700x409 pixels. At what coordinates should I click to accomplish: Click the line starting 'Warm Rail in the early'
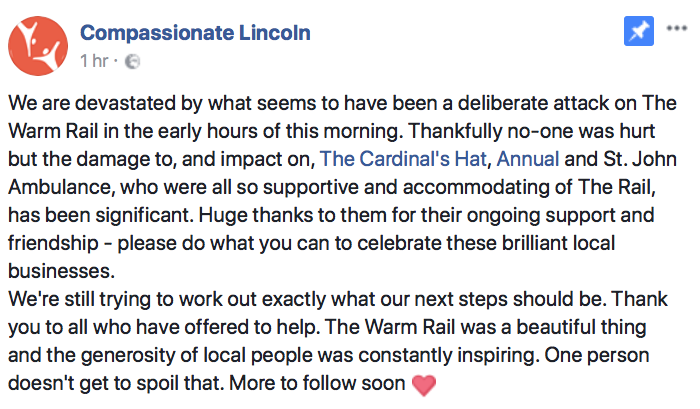[x=331, y=131]
